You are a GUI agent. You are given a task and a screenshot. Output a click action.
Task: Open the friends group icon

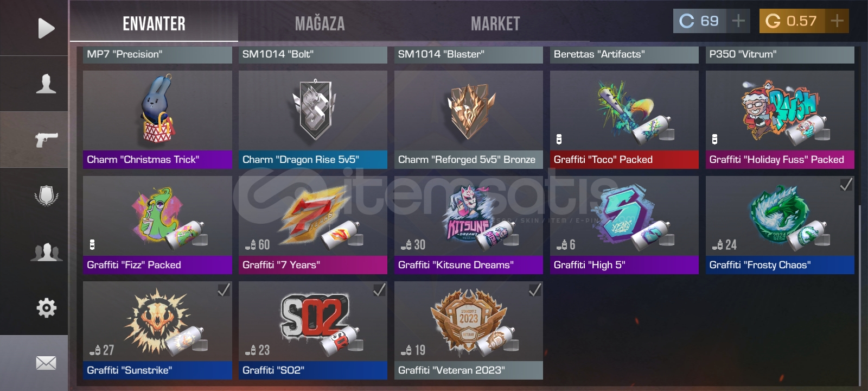(46, 252)
